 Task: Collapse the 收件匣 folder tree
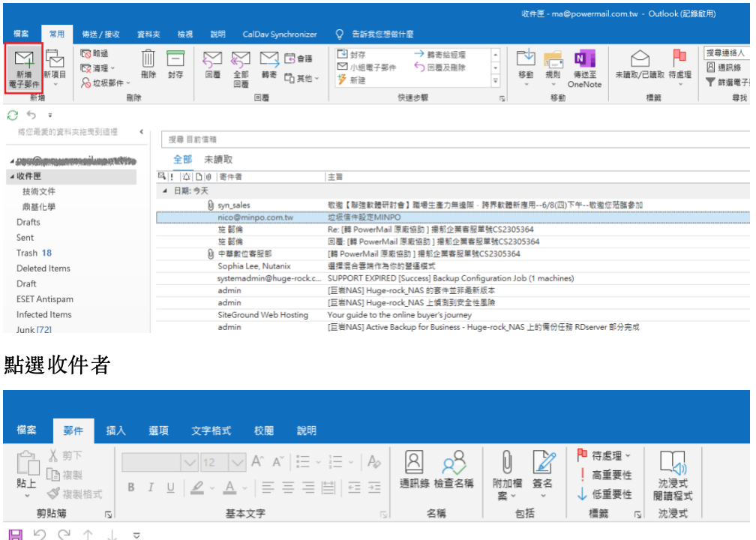coord(12,176)
